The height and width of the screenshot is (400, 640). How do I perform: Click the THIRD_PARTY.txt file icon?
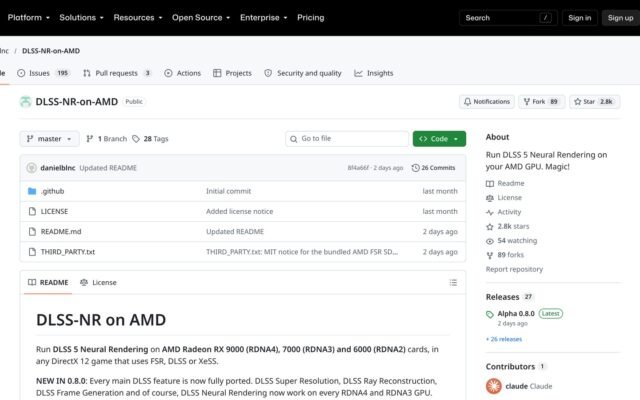click(x=32, y=252)
